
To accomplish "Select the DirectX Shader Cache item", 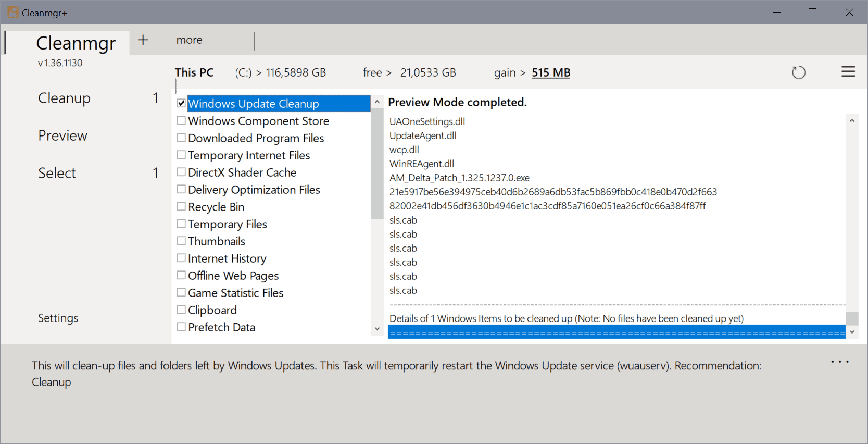I will click(242, 172).
